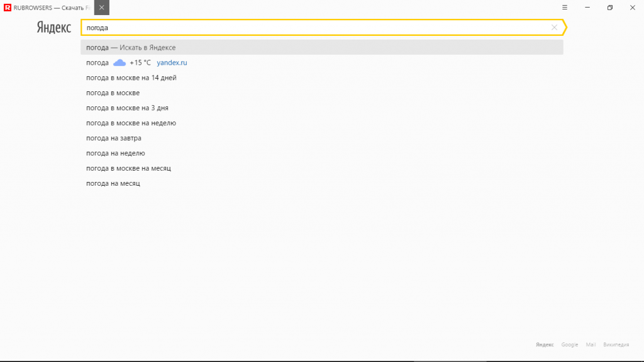Close the browser window
Viewport: 644px width, 362px height.
tap(633, 8)
